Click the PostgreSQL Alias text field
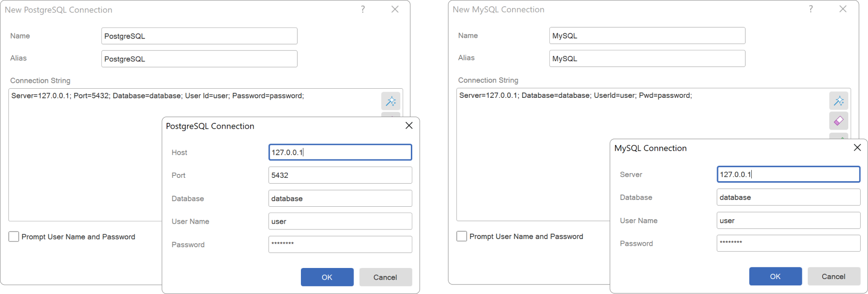This screenshot has width=868, height=294. click(x=199, y=59)
